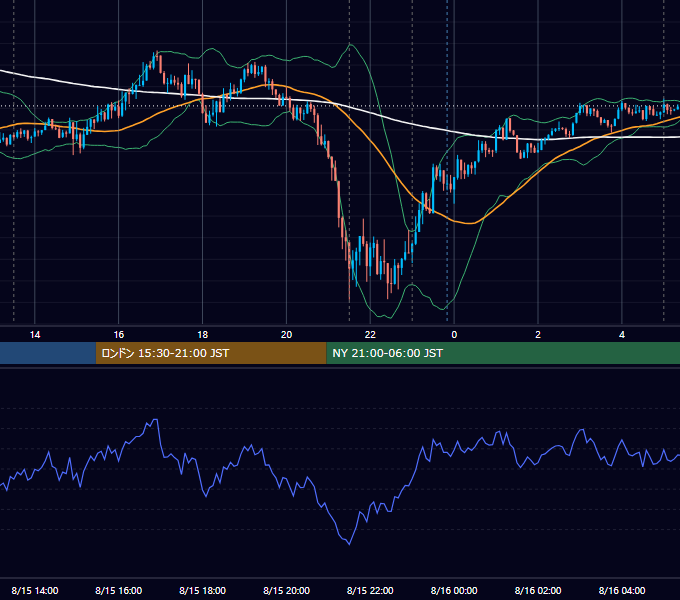The image size is (680, 600).
Task: Select the NY 21:00-06:00 JST session bar
Action: (503, 353)
